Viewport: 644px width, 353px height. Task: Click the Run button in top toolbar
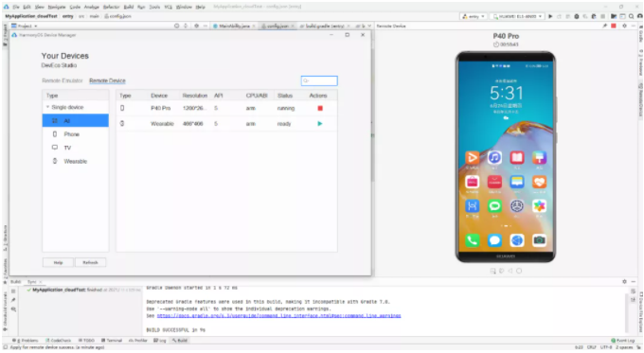(x=550, y=16)
